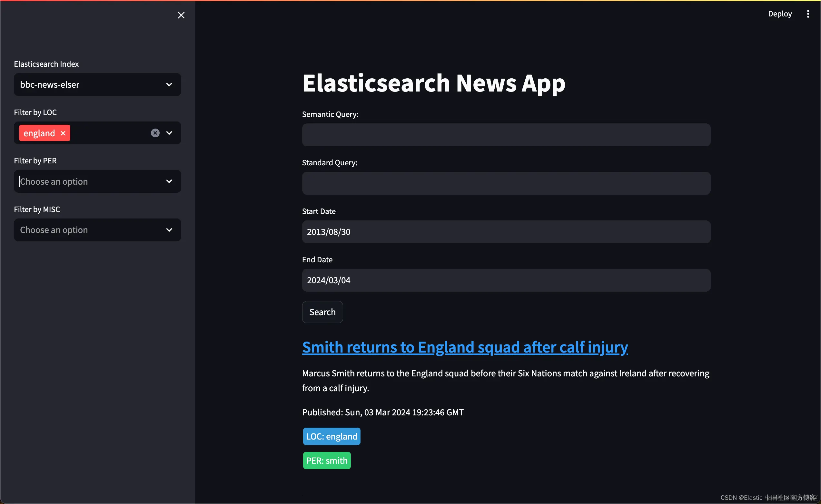Click the Deploy button
This screenshot has width=821, height=504.
point(780,14)
